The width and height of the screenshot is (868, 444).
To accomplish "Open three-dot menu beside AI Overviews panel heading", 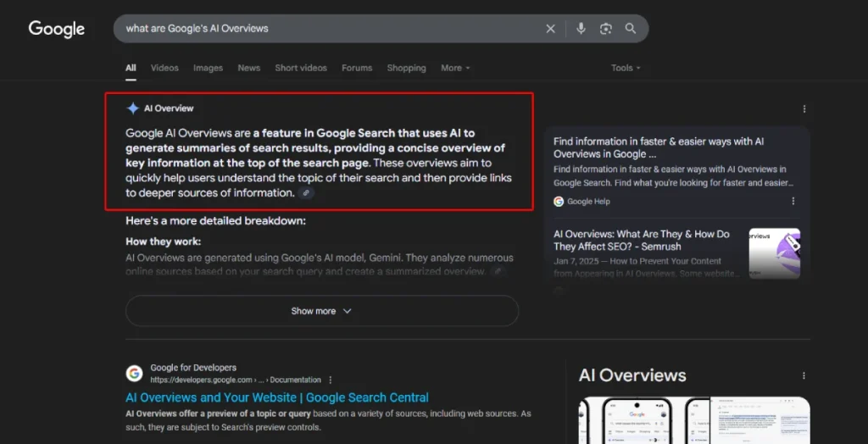I will click(804, 375).
